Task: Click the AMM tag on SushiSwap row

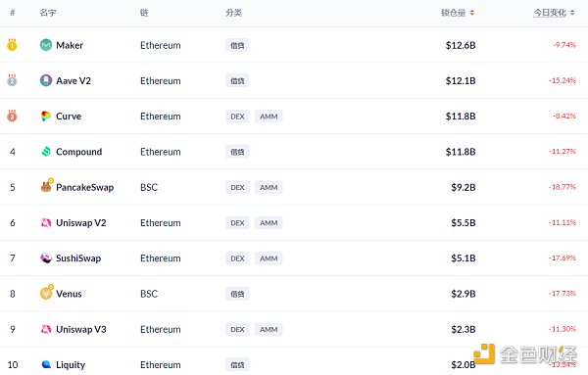Action: (269, 258)
